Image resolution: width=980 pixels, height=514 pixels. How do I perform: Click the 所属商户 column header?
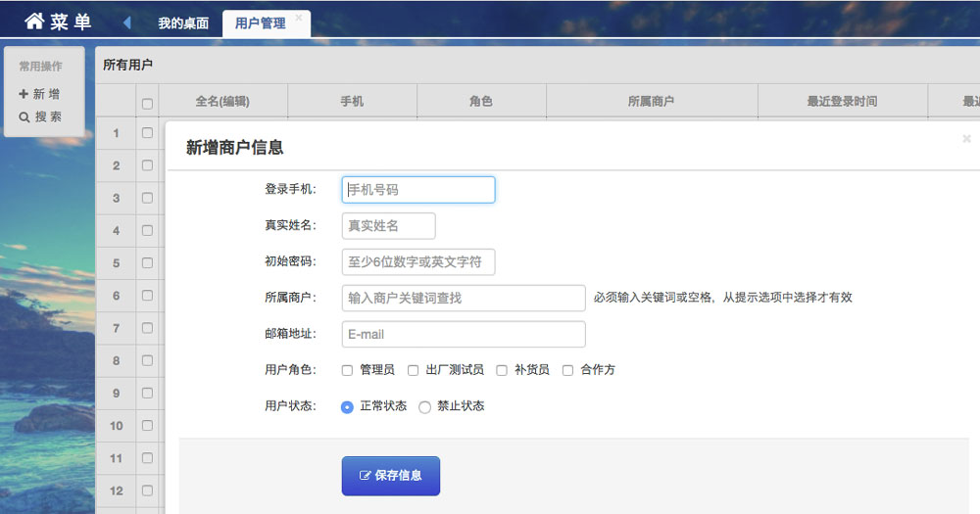[x=652, y=101]
